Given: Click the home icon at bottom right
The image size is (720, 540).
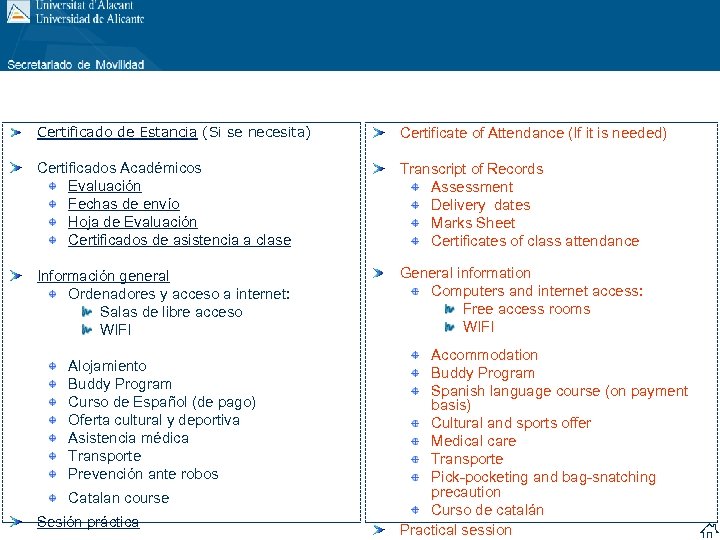Looking at the screenshot, I should point(709,531).
